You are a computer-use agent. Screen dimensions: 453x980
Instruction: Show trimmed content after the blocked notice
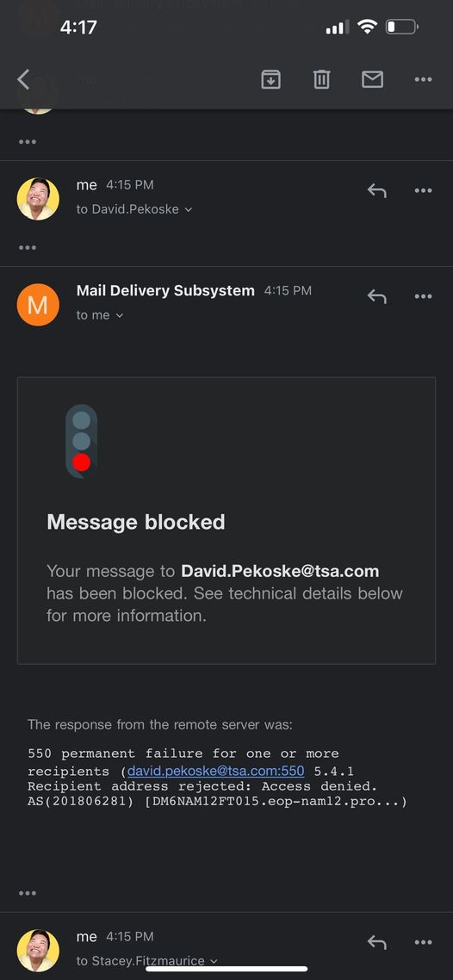tap(28, 893)
